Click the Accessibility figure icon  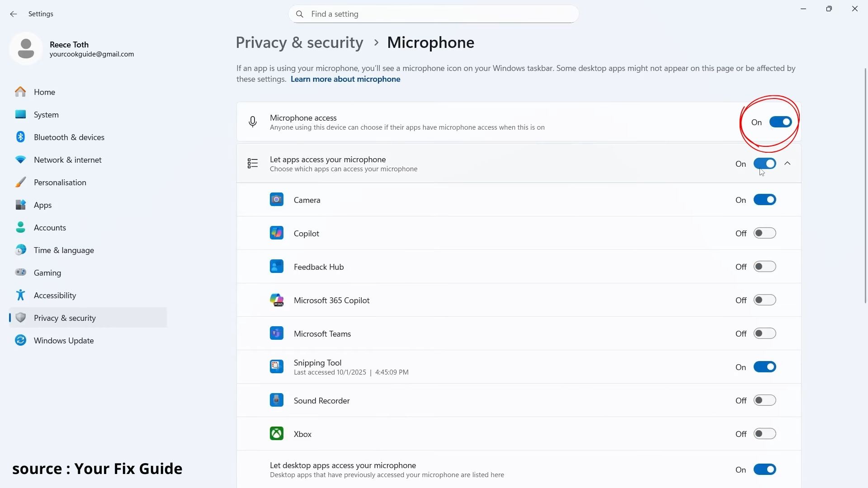(20, 295)
